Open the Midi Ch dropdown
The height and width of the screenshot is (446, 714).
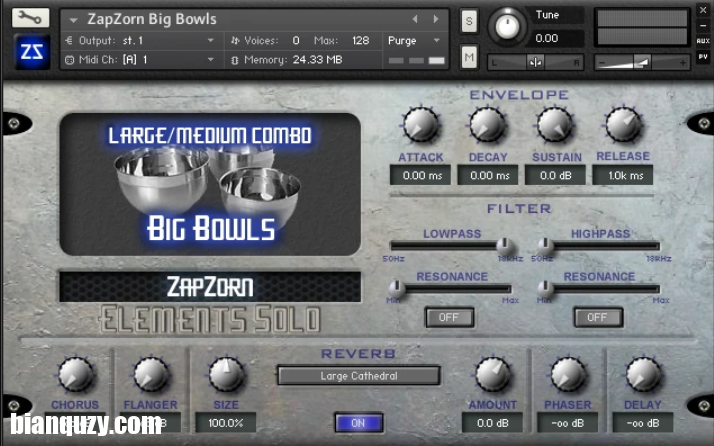click(x=140, y=60)
